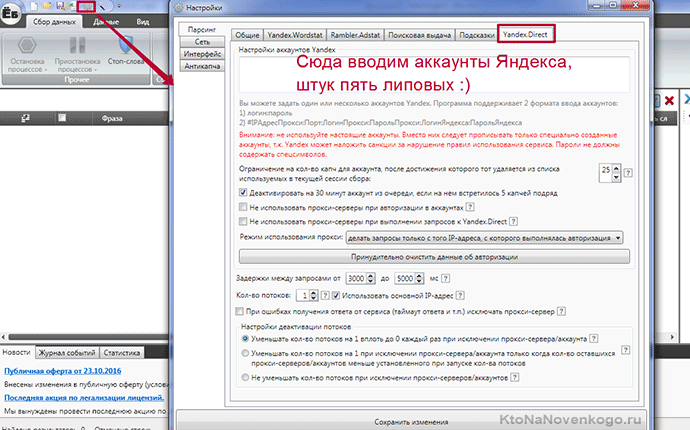690x430 pixels.
Task: Click the Excel export icon in quick toolbar
Action: click(71, 6)
